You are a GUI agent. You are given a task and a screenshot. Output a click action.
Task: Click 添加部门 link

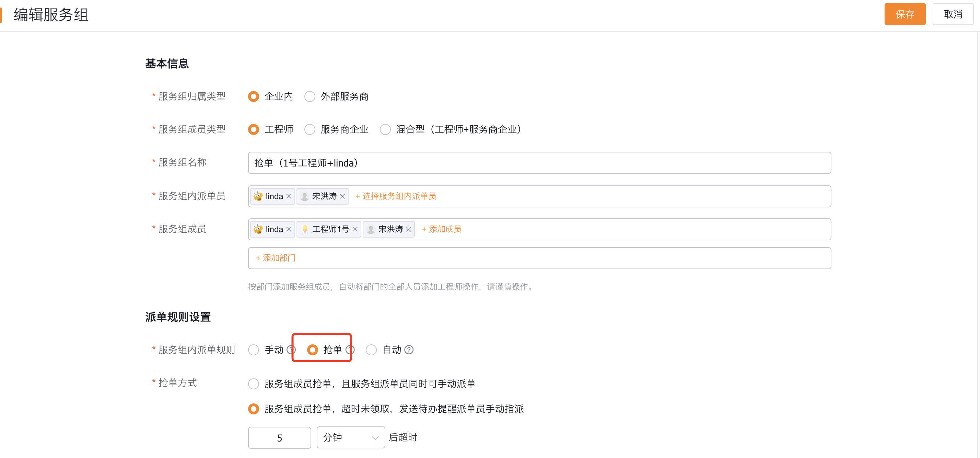click(276, 258)
